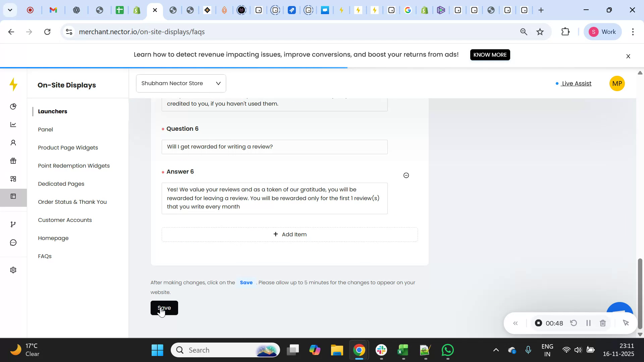The height and width of the screenshot is (362, 644).
Task: Remove Answer 6 using the minus icon
Action: (406, 175)
